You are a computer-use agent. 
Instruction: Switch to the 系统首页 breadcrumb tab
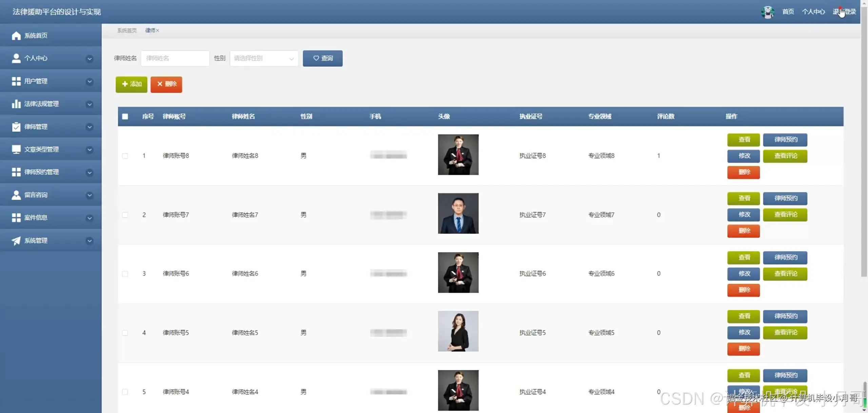(x=127, y=30)
